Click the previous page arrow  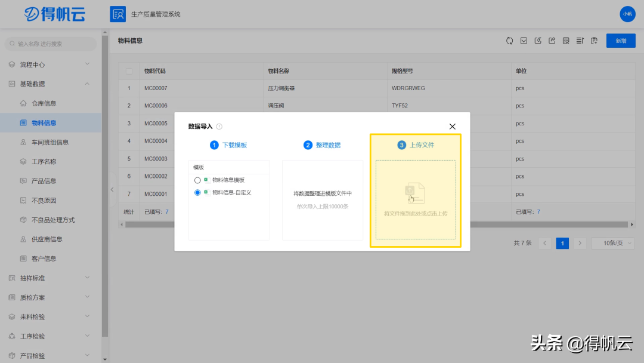point(544,243)
